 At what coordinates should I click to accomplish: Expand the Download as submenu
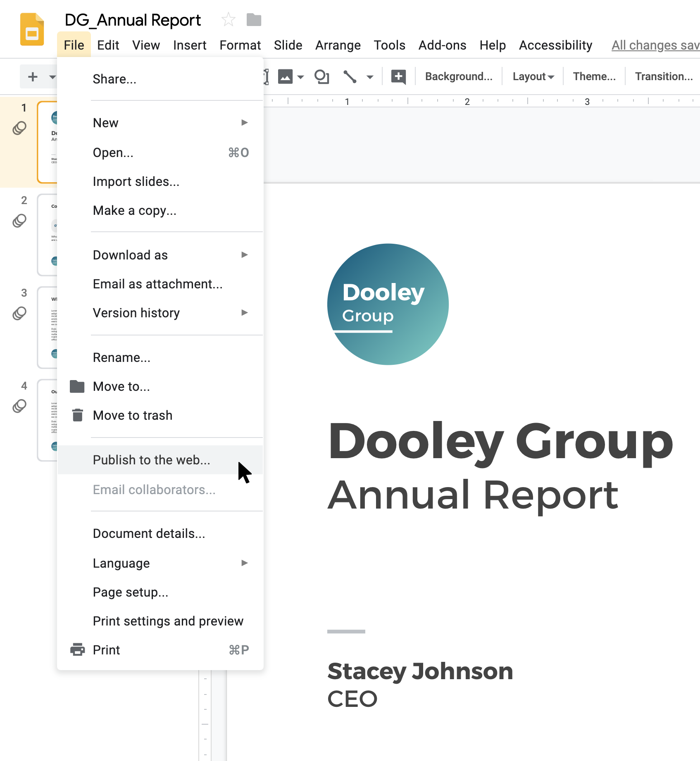coord(131,255)
